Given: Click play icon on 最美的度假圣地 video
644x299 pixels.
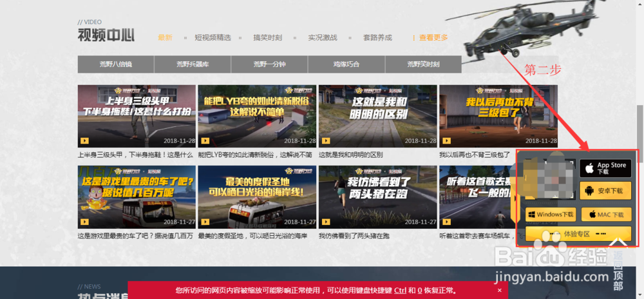Looking at the screenshot, I should [x=205, y=222].
